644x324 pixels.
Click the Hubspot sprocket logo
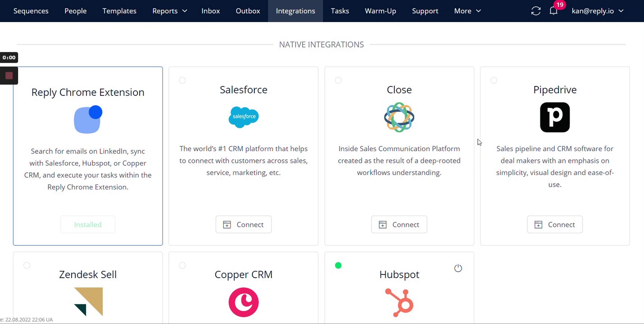pyautogui.click(x=399, y=302)
